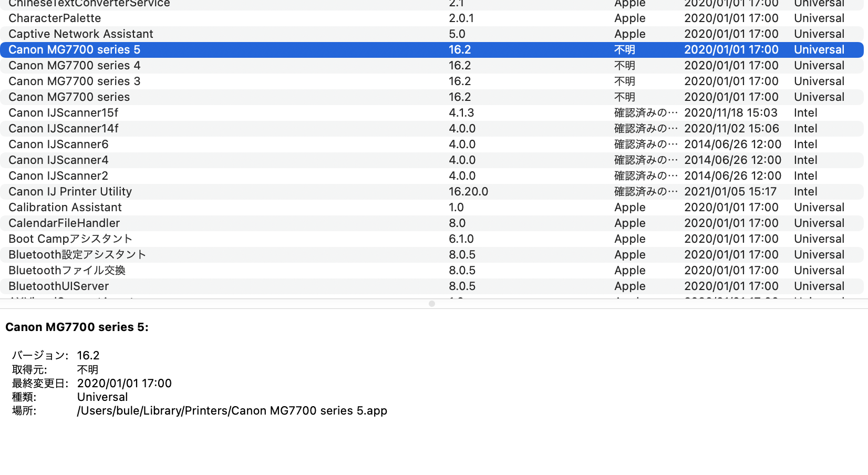Image resolution: width=868 pixels, height=475 pixels.
Task: Click the '不明' value in the details pane
Action: [88, 370]
